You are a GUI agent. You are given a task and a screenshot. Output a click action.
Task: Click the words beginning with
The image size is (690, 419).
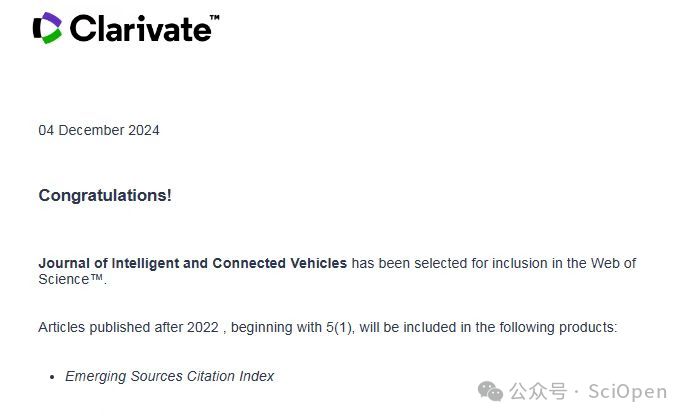(x=276, y=327)
